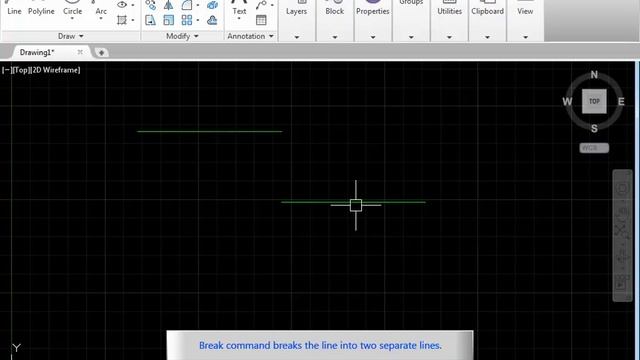Viewport: 640px width, 360px height.
Task: Click the Array icon in Modify panel
Action: (187, 20)
